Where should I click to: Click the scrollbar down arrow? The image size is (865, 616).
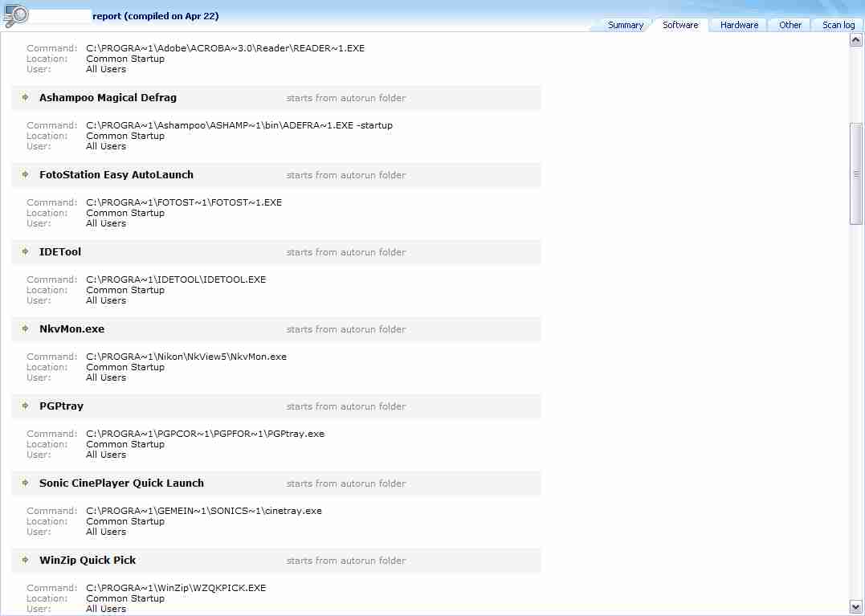coord(856,606)
